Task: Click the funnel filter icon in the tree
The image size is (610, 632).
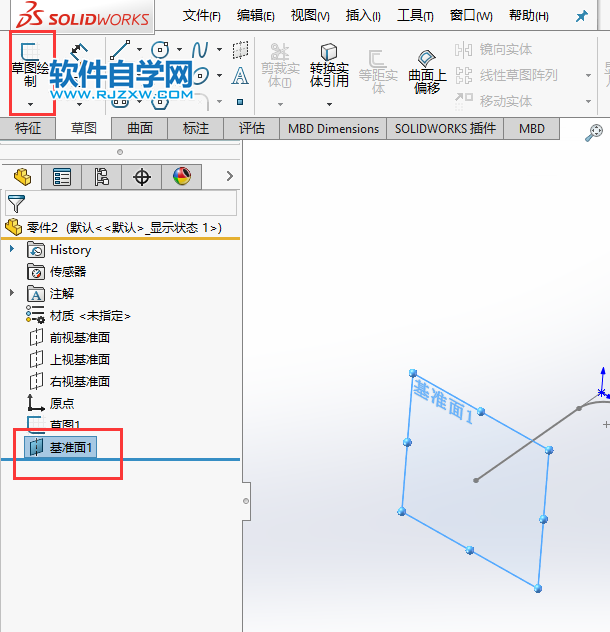Action: coord(17,204)
